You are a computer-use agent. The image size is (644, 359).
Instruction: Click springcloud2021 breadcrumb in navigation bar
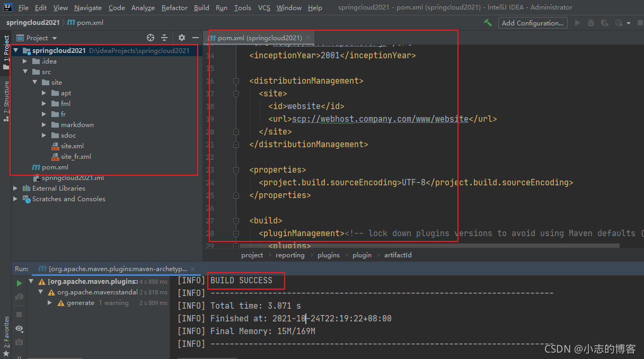tap(32, 23)
